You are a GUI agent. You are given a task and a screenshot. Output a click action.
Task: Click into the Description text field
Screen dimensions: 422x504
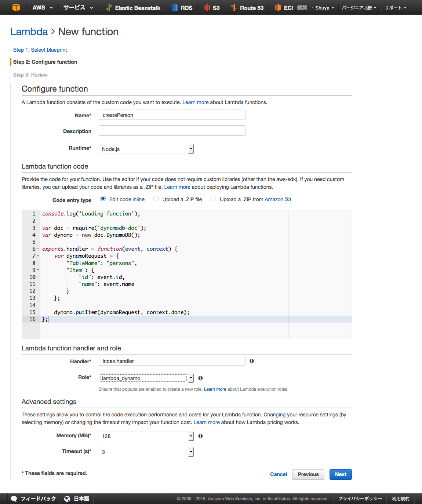pyautogui.click(x=172, y=131)
